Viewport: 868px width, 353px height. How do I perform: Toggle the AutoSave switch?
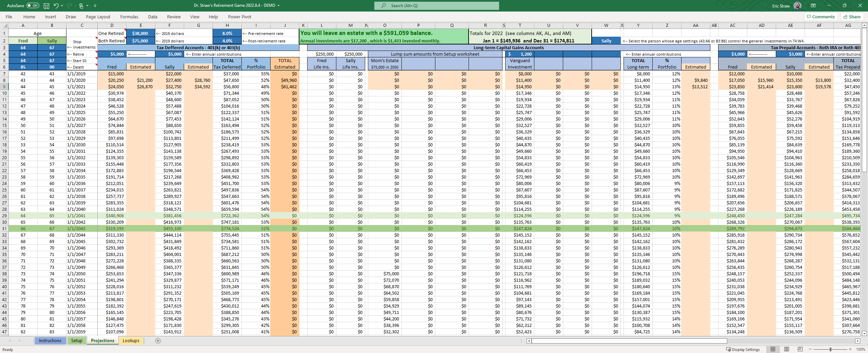[x=33, y=6]
